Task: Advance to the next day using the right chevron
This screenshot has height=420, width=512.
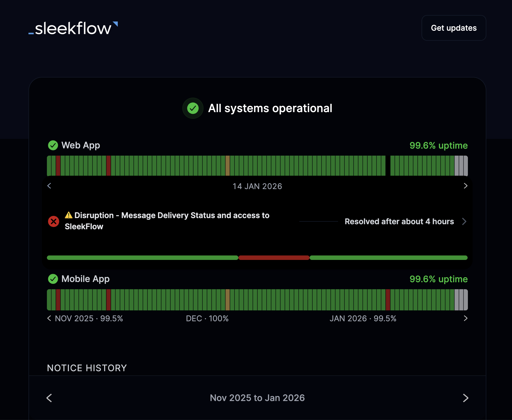Action: pos(465,186)
